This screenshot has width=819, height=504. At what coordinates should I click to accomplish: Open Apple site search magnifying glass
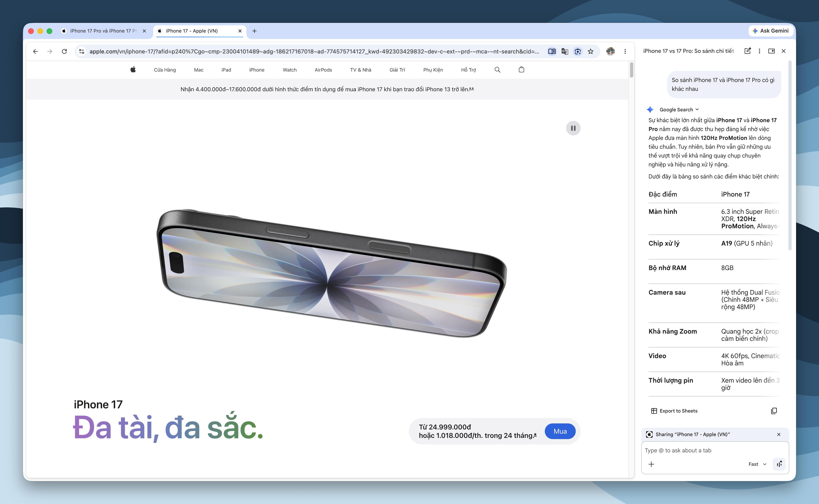pos(497,70)
